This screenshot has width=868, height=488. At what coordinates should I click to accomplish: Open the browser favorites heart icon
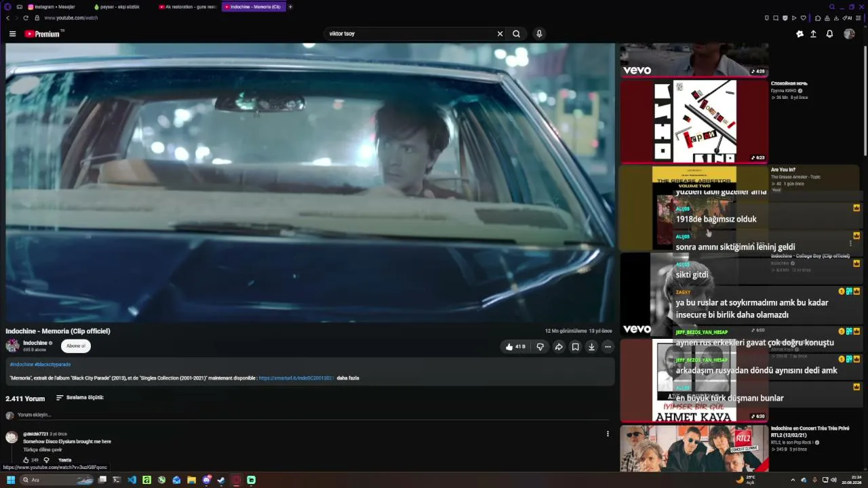pos(803,18)
